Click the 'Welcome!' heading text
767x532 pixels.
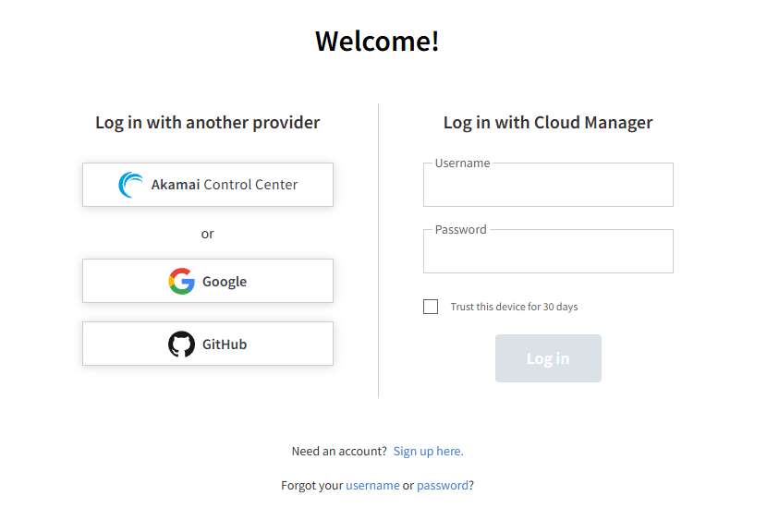click(377, 41)
